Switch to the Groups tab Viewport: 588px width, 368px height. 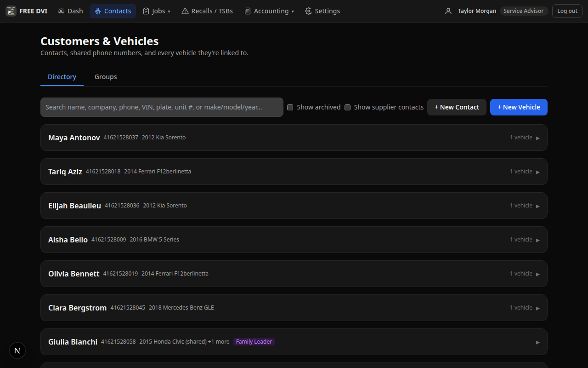(106, 77)
